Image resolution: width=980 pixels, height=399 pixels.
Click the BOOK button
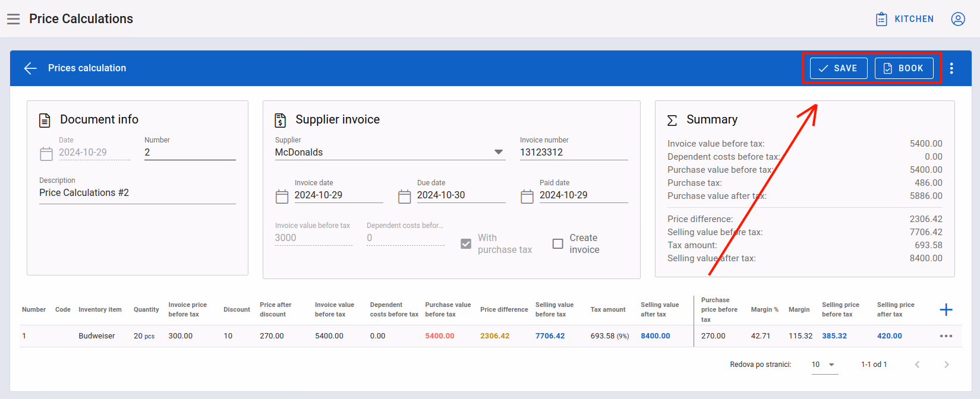[904, 68]
